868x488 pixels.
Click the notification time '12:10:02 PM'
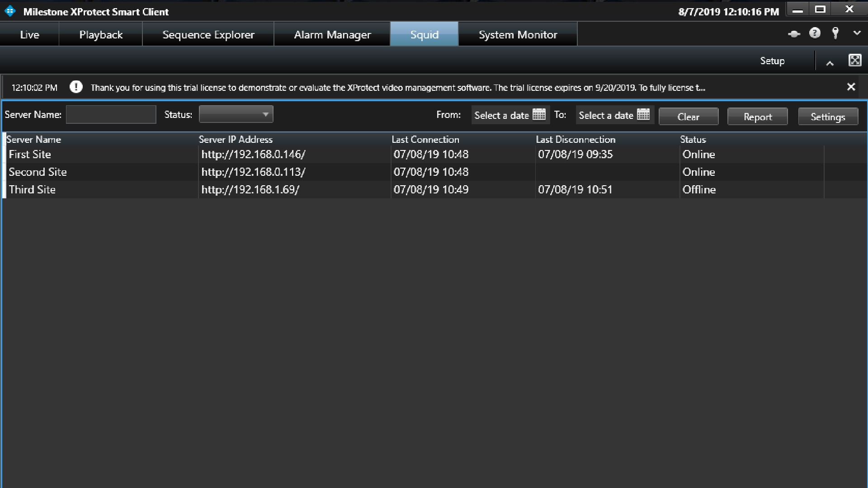pyautogui.click(x=34, y=87)
